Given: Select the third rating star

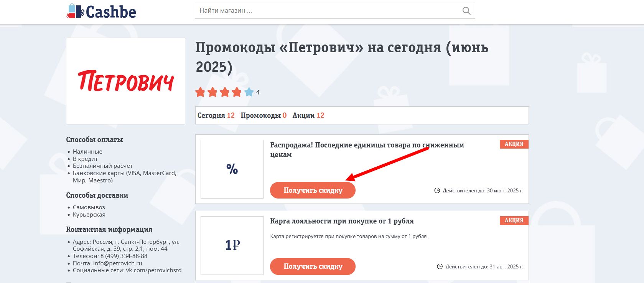Looking at the screenshot, I should click(225, 92).
